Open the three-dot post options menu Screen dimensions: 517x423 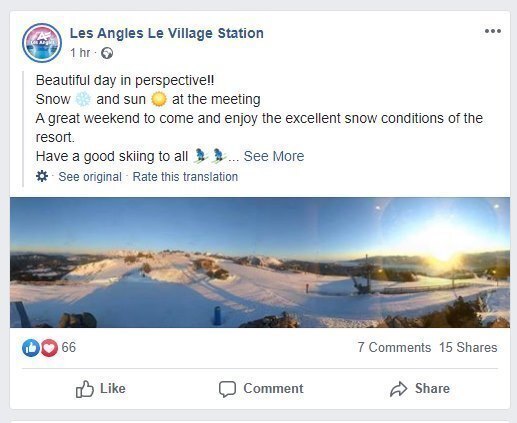pyautogui.click(x=493, y=31)
